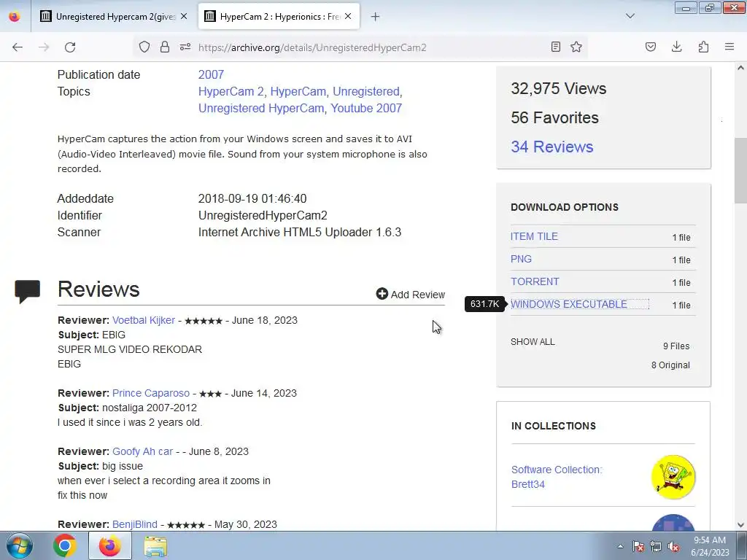The height and width of the screenshot is (560, 747).
Task: Open site permissions icon in address bar
Action: coord(185,47)
